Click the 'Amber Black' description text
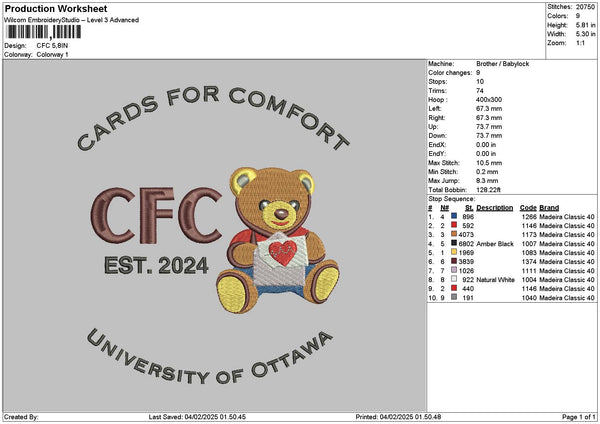The height and width of the screenshot is (424, 600). point(495,244)
